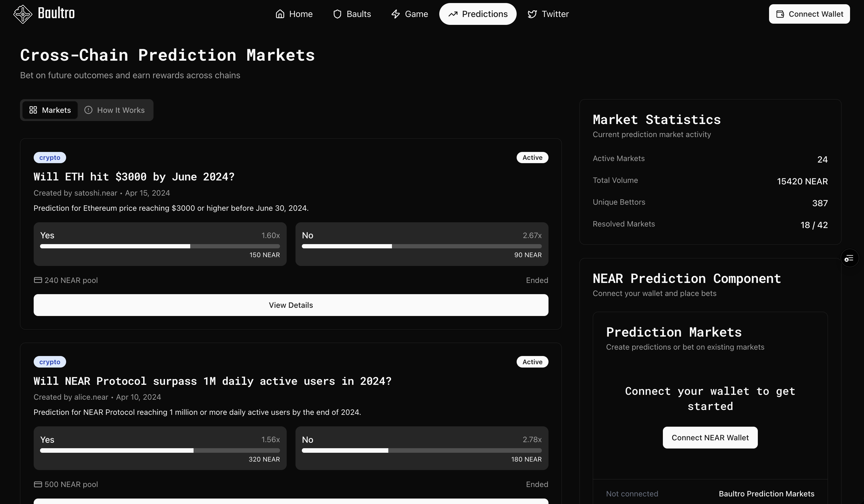Image resolution: width=864 pixels, height=504 pixels.
Task: Choose the Yes 1.56x option on the NEAR Protocol market
Action: (x=160, y=448)
